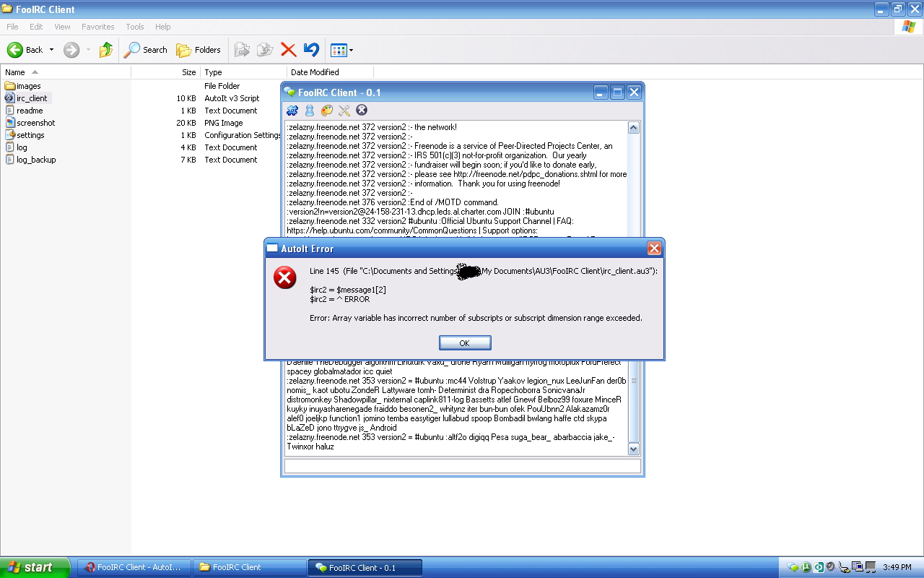Click the speaker volume tray icon

point(831,567)
